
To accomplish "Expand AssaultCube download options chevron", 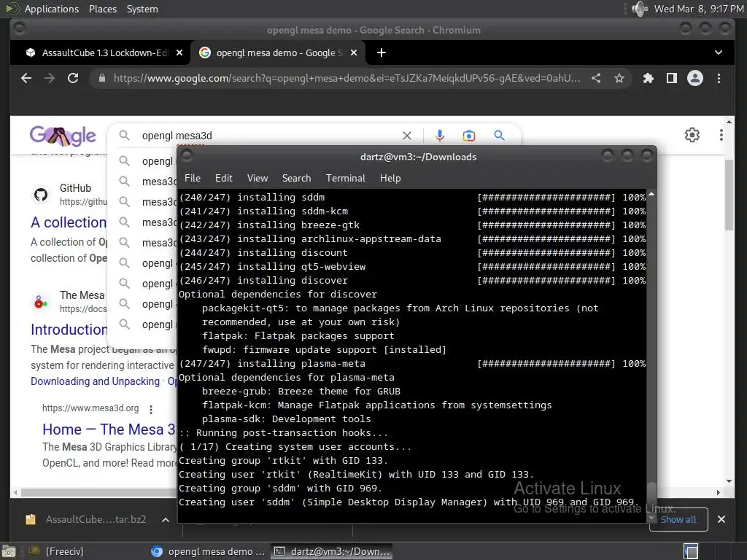I will point(166,519).
